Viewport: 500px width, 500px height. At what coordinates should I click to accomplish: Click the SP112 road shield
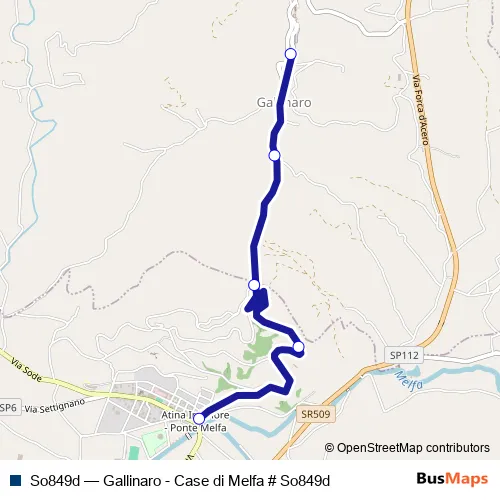(404, 355)
